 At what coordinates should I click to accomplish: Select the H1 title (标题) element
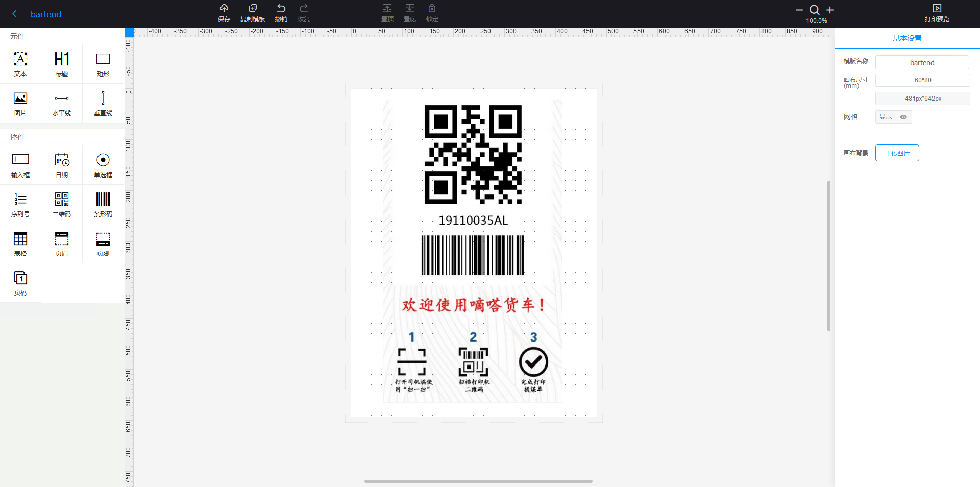[62, 64]
